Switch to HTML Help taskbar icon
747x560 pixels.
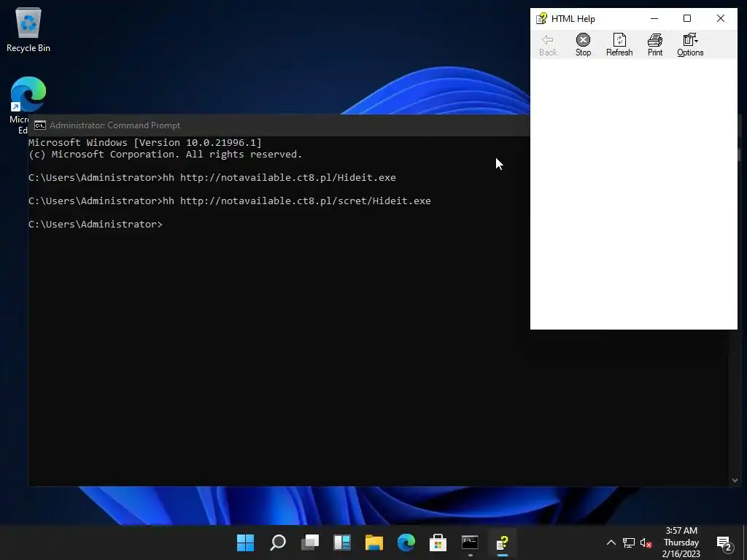[502, 542]
